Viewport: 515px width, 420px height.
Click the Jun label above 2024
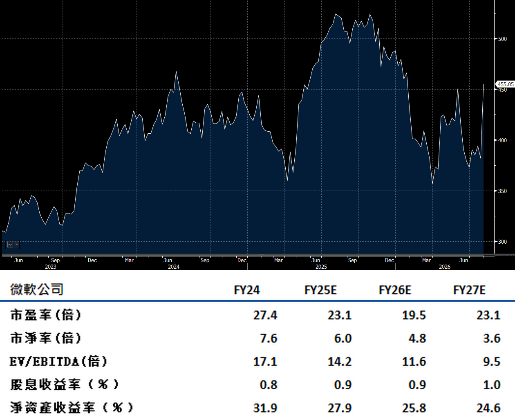[168, 260]
